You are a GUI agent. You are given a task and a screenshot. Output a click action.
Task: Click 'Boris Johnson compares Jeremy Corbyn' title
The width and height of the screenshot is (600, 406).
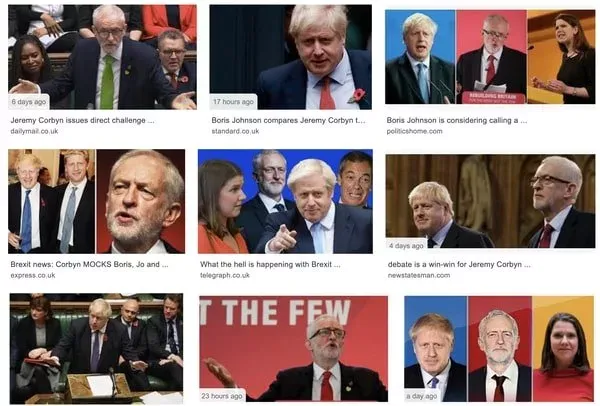click(x=289, y=120)
